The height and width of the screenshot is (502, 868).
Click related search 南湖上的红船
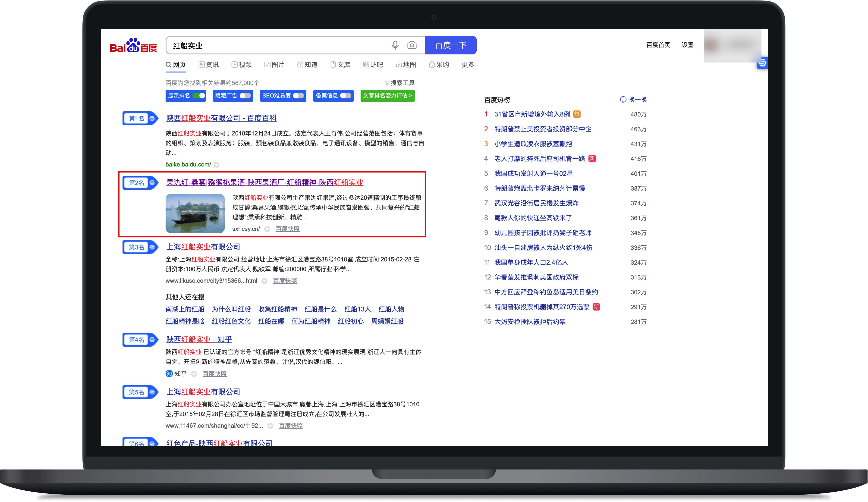tap(185, 310)
